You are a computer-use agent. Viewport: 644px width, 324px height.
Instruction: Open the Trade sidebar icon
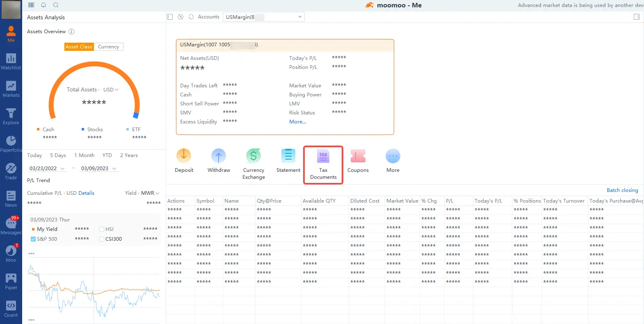[x=11, y=171]
